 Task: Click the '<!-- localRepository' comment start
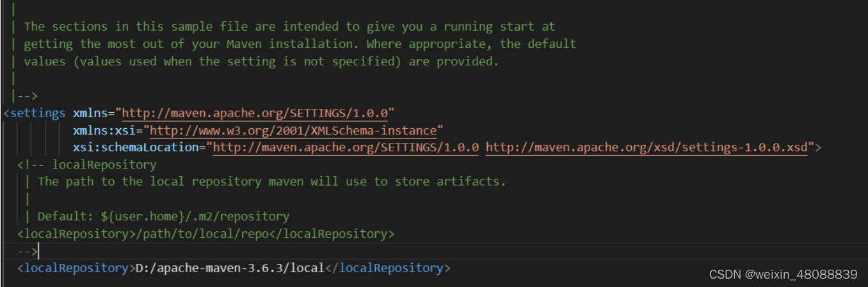(x=87, y=165)
